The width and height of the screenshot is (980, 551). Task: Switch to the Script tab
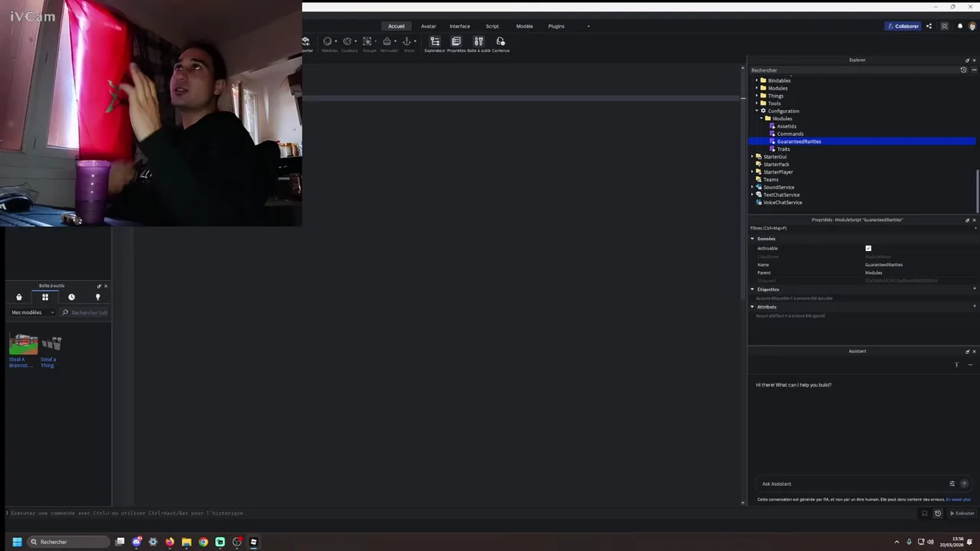(x=492, y=26)
